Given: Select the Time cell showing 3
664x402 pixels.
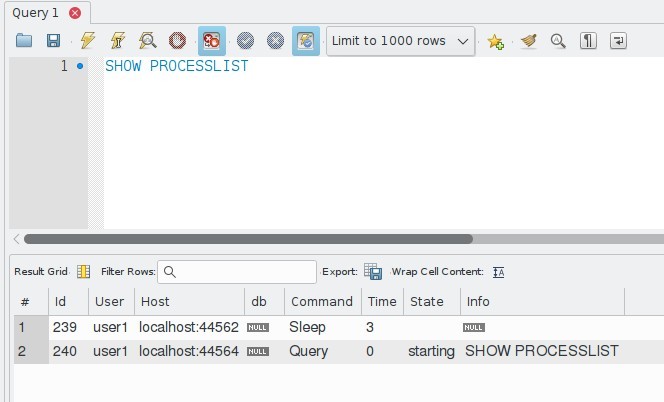Looking at the screenshot, I should pos(382,327).
